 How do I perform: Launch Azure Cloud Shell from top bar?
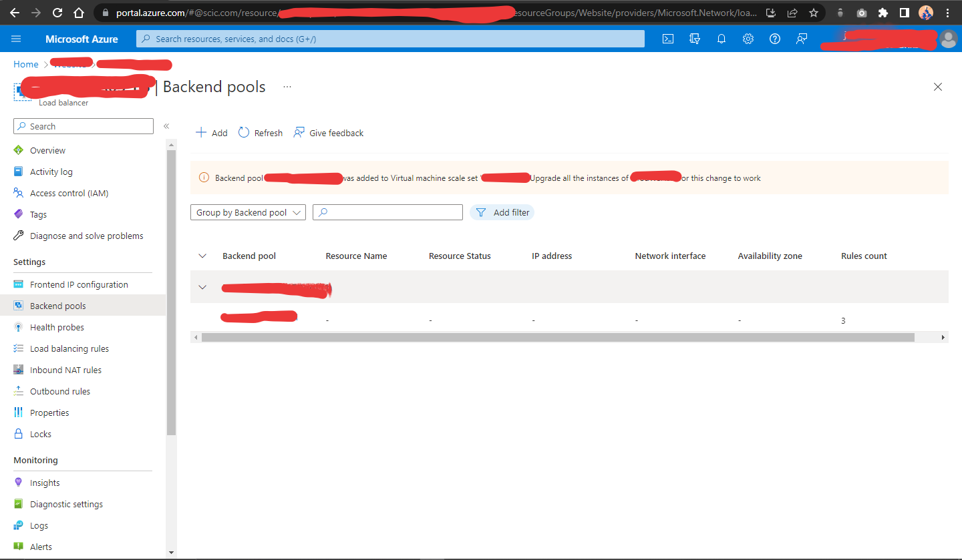pos(667,39)
